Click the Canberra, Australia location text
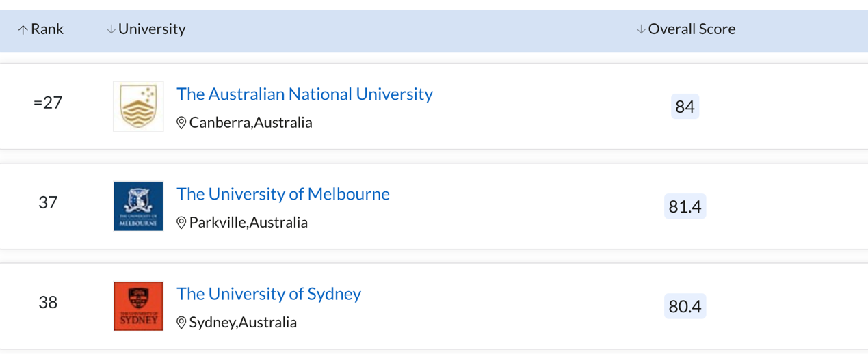 (x=251, y=123)
